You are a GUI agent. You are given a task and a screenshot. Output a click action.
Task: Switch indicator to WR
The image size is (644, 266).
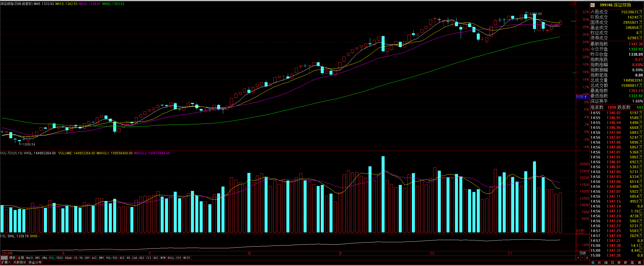[128, 258]
